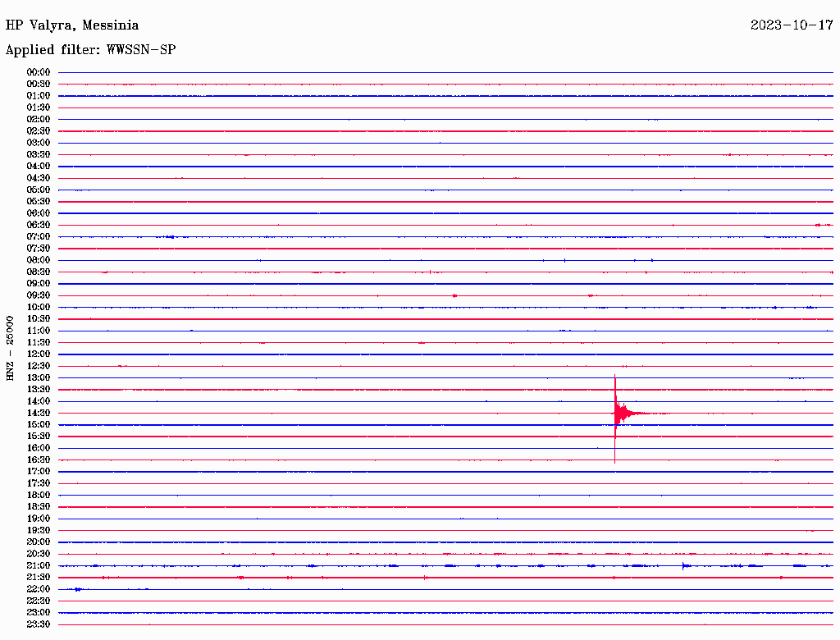
Task: Select the 23:00 time label
Action: click(x=39, y=613)
